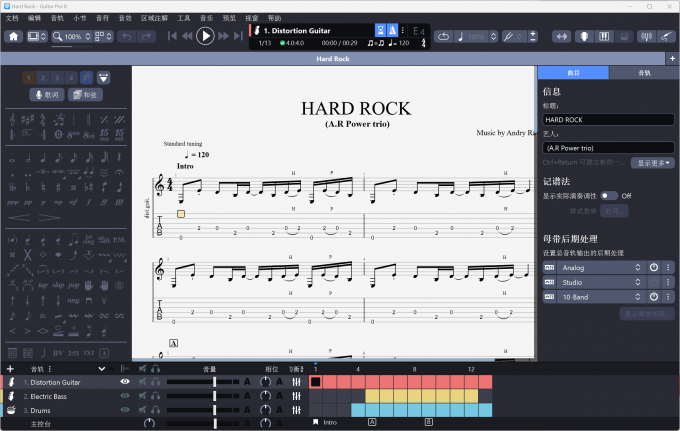Click the undo arrow icon
680x431 pixels.
point(126,36)
